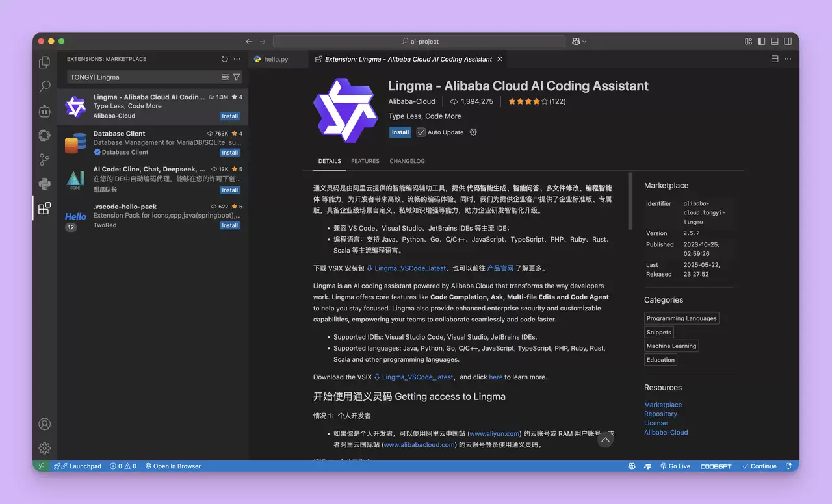Open the remote window indicator

point(41,466)
